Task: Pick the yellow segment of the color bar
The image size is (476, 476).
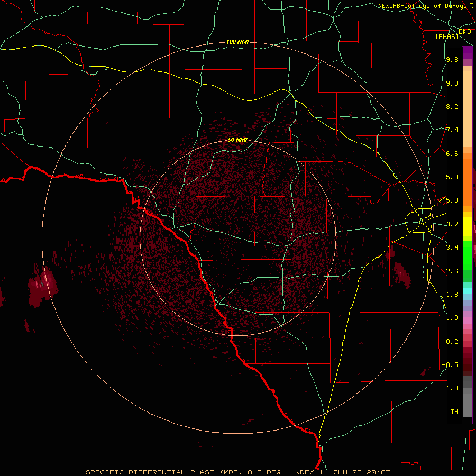Action: 467,226
